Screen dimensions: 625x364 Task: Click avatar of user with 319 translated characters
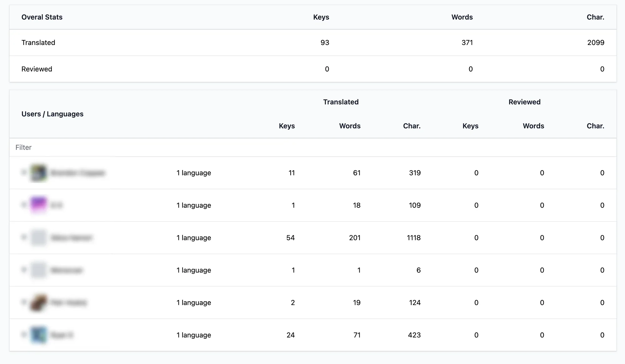[38, 173]
